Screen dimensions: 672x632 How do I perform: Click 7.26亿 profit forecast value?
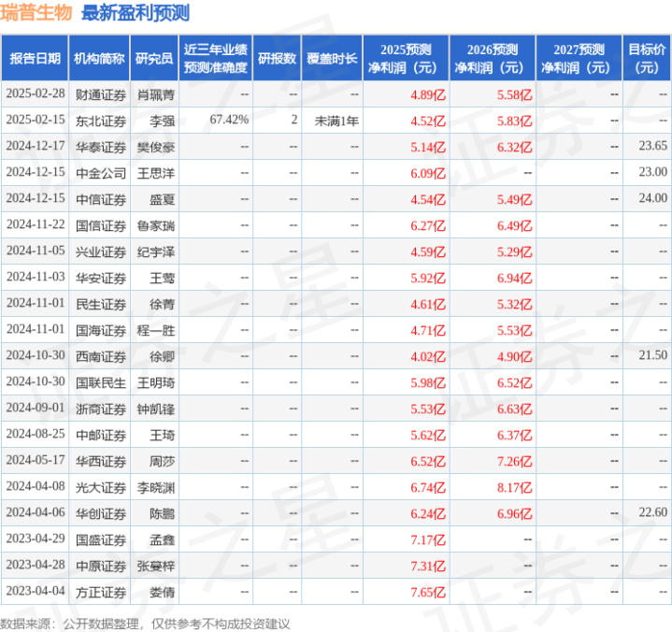coord(514,461)
